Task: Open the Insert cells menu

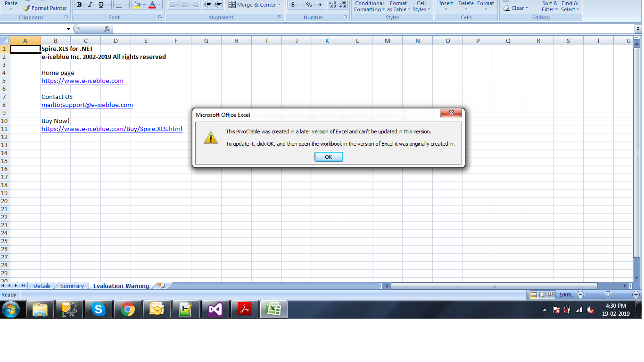Action: pyautogui.click(x=446, y=6)
